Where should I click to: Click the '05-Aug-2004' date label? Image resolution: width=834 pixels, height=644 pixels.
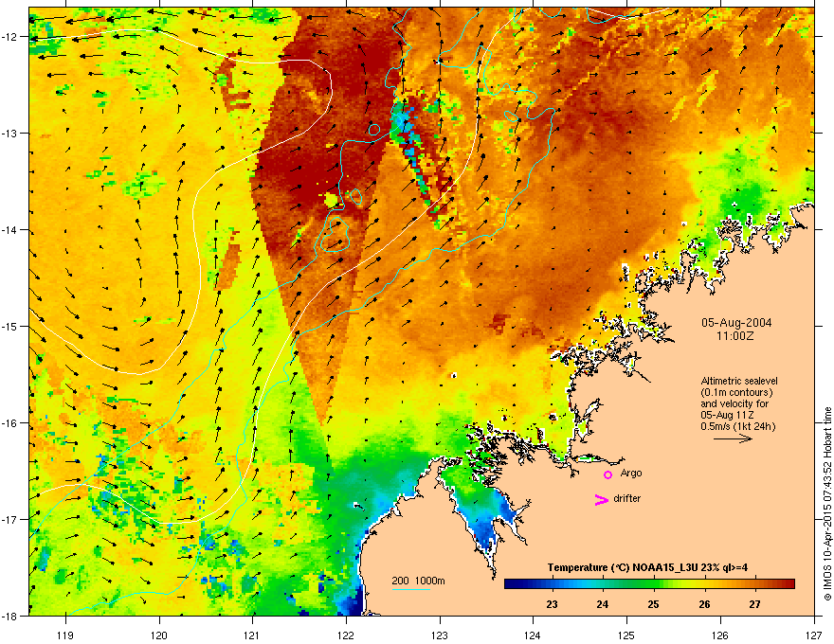(736, 323)
